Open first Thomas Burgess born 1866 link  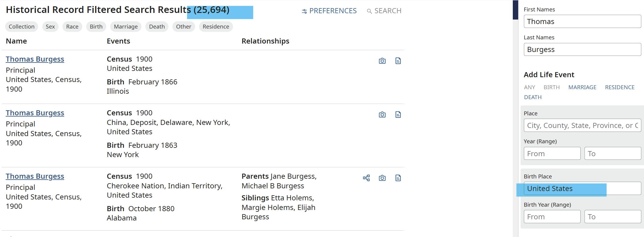(x=35, y=59)
